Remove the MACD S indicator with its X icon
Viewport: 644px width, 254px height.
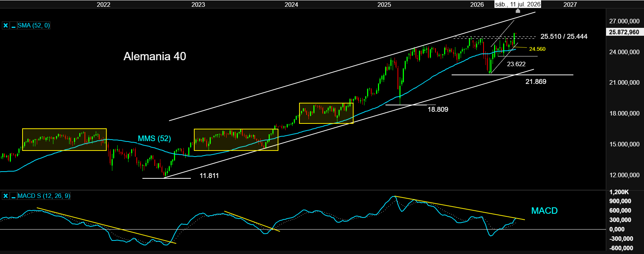pyautogui.click(x=6, y=196)
